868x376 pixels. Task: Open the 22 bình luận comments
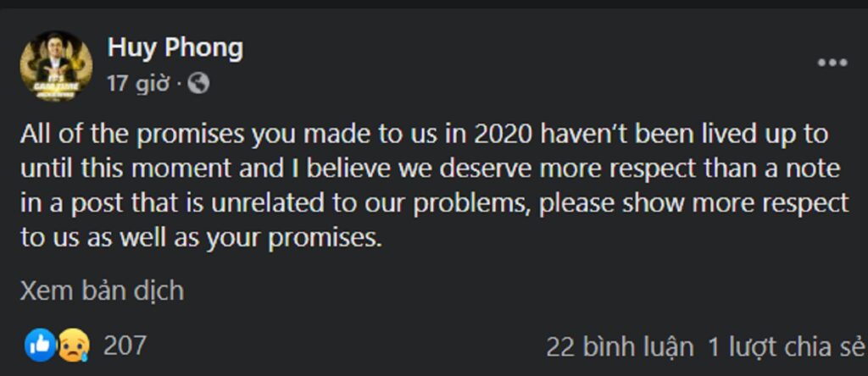[620, 347]
